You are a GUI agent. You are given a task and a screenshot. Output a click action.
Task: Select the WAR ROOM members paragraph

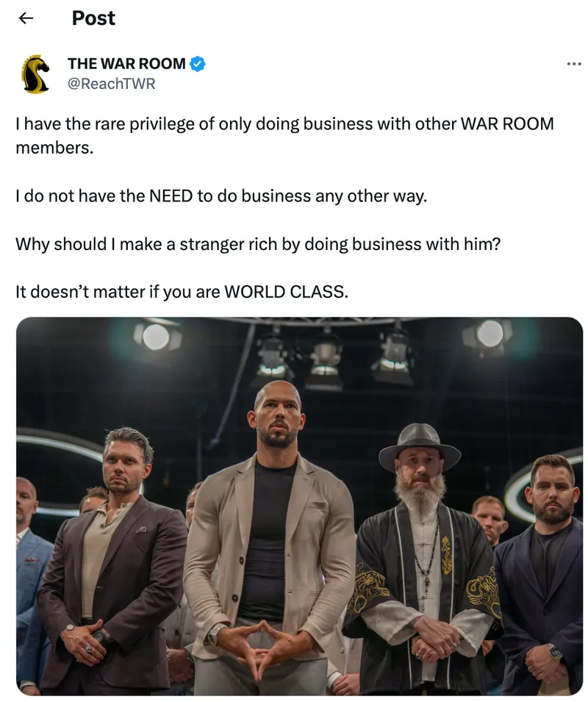(x=284, y=135)
